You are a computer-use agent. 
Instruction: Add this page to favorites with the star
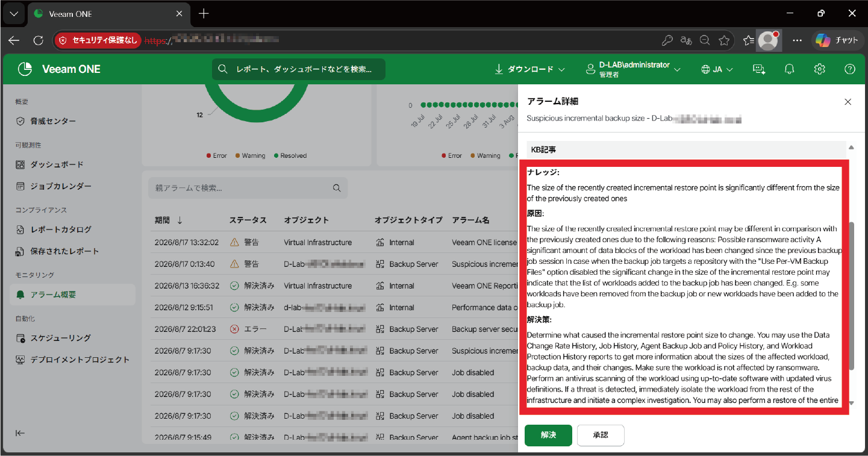click(724, 40)
